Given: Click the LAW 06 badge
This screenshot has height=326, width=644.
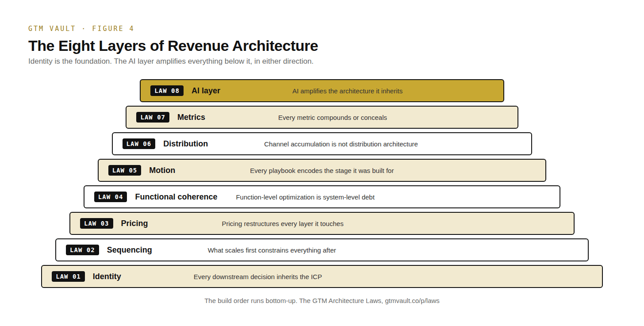Looking at the screenshot, I should coord(139,144).
